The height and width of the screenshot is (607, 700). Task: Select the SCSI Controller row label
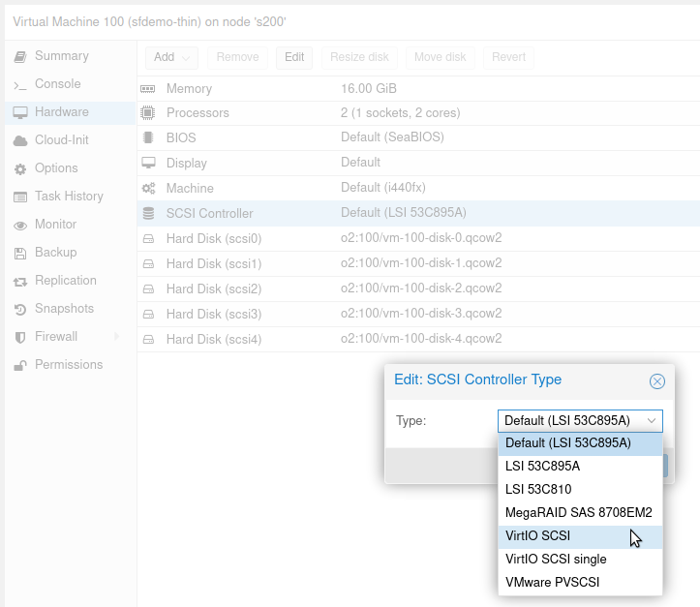[x=210, y=213]
